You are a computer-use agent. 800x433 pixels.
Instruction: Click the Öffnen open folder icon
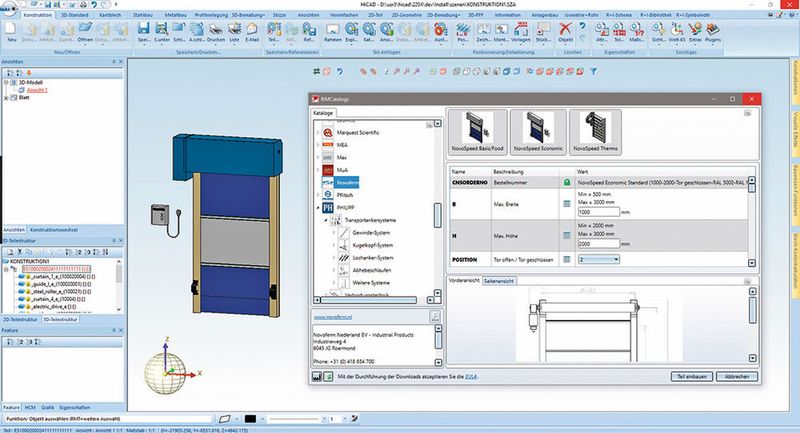(85, 29)
